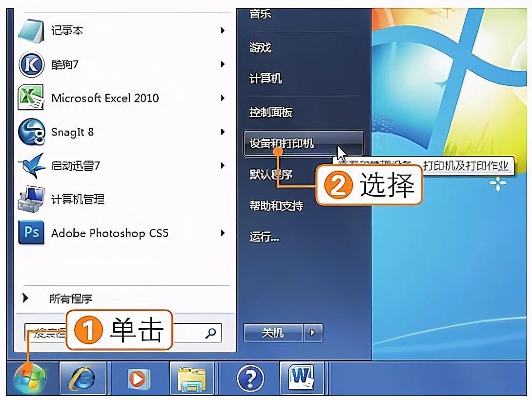Open Windows Media Player taskbar icon

tap(139, 379)
